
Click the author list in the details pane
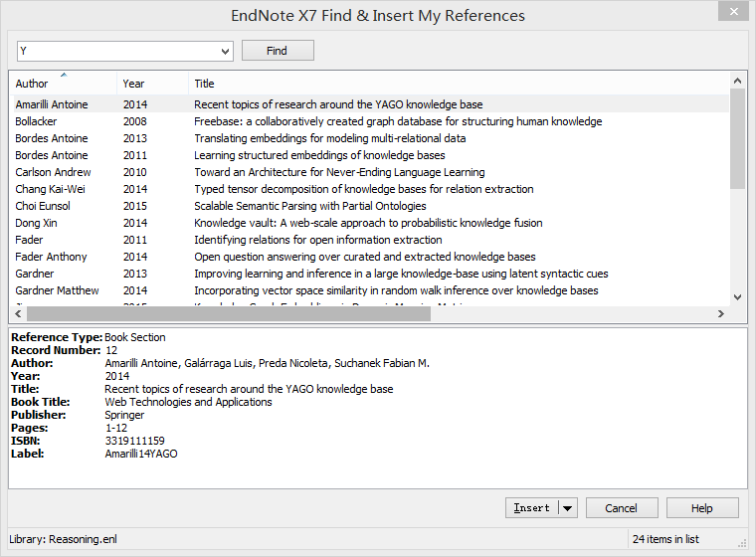pos(268,363)
